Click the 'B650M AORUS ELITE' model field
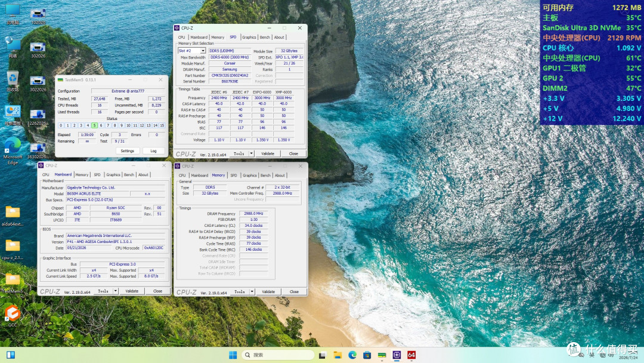The image size is (644, 363). [x=98, y=193]
